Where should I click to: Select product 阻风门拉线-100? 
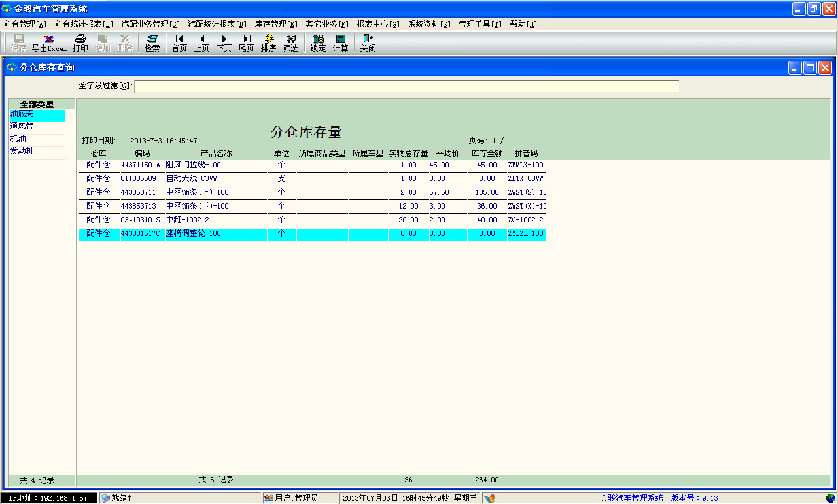(216, 165)
